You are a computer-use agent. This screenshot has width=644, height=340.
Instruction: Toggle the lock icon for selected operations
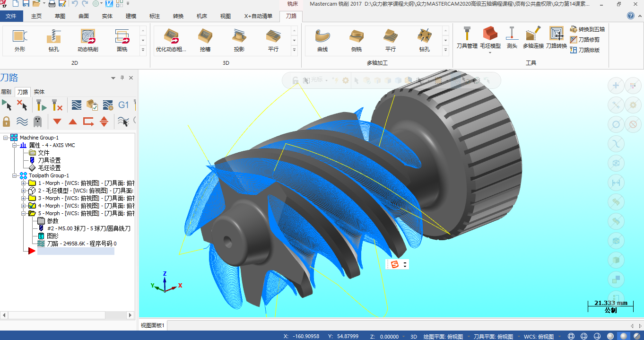pyautogui.click(x=7, y=122)
